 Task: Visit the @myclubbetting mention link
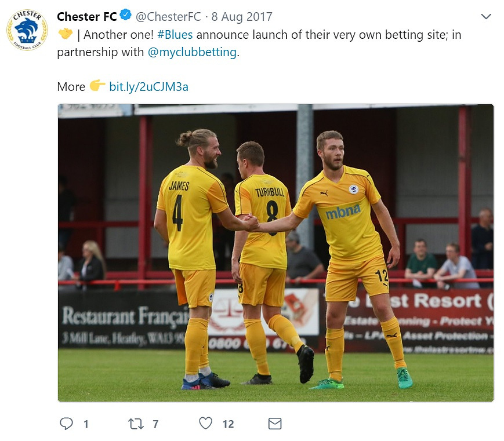pyautogui.click(x=192, y=52)
